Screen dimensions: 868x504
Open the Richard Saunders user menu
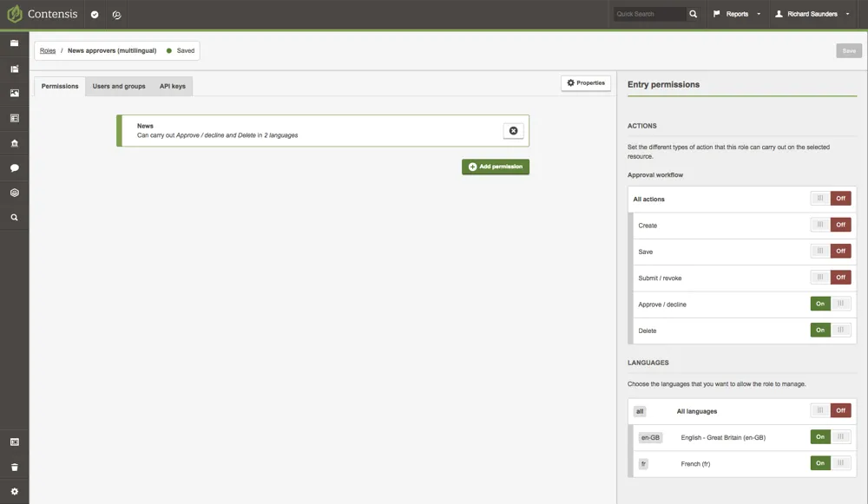click(x=812, y=14)
